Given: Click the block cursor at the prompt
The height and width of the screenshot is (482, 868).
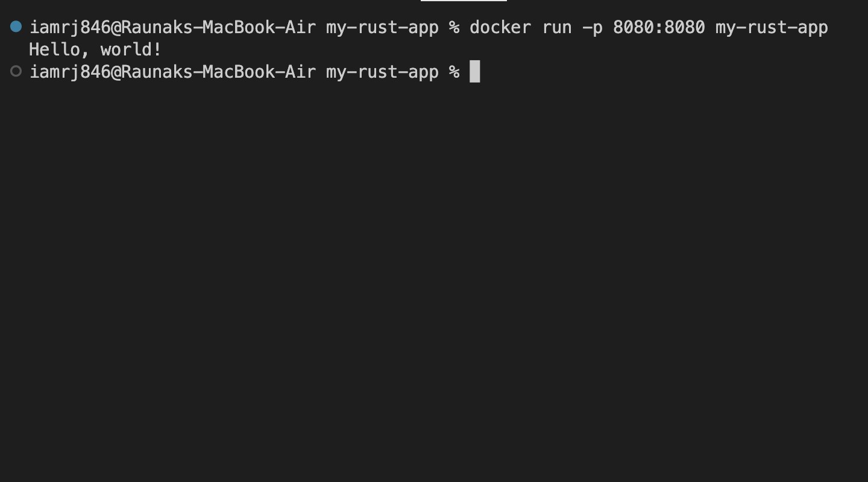Looking at the screenshot, I should (475, 72).
